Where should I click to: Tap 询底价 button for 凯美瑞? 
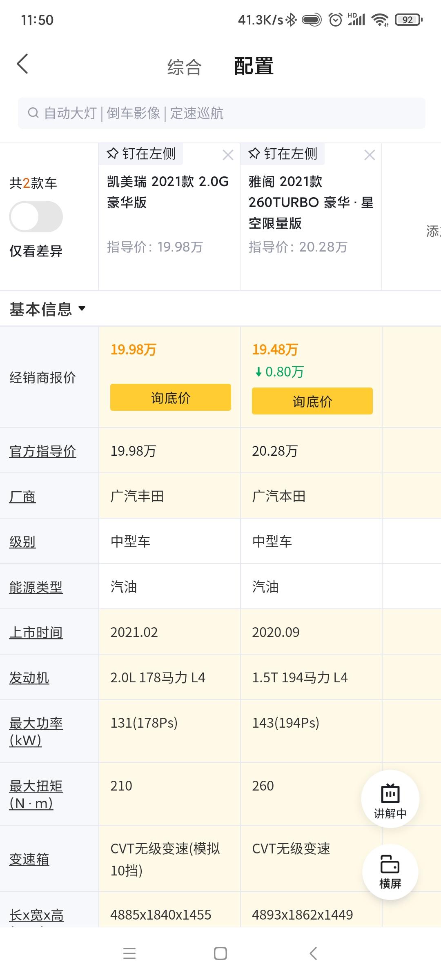(171, 397)
